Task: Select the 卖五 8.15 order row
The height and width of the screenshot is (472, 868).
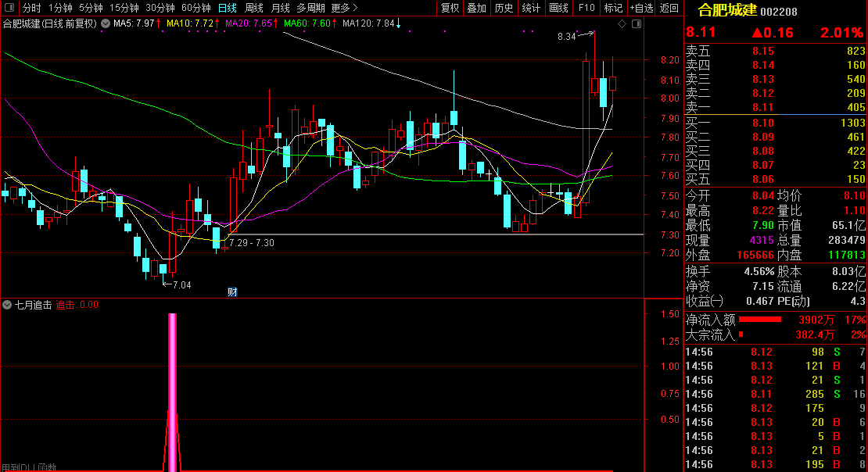Action: [775, 51]
